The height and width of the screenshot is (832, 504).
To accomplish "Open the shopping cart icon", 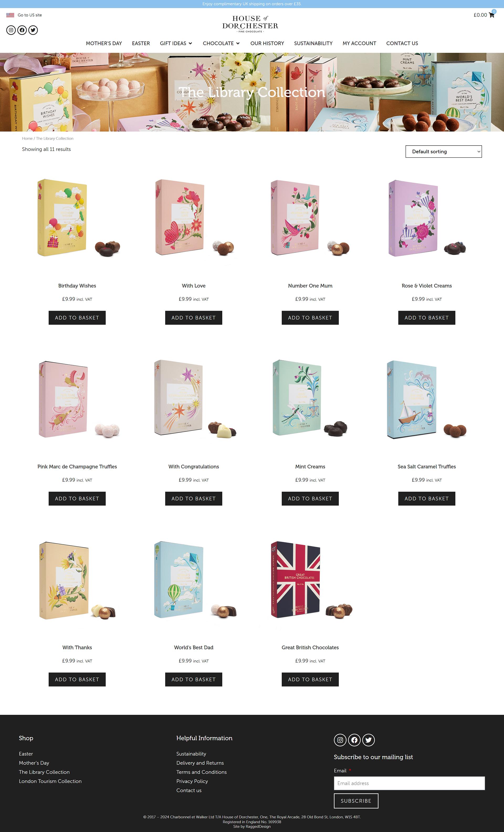I will 491,15.
